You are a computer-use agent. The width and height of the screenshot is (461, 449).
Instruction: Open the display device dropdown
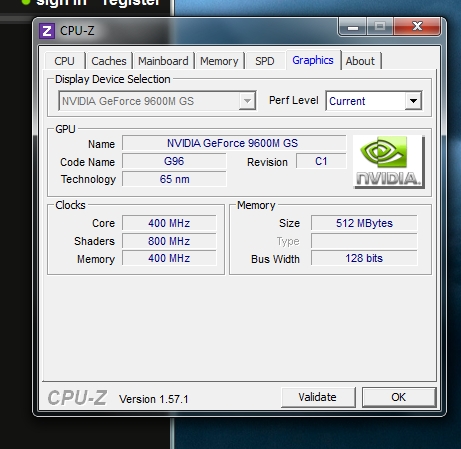pos(157,101)
